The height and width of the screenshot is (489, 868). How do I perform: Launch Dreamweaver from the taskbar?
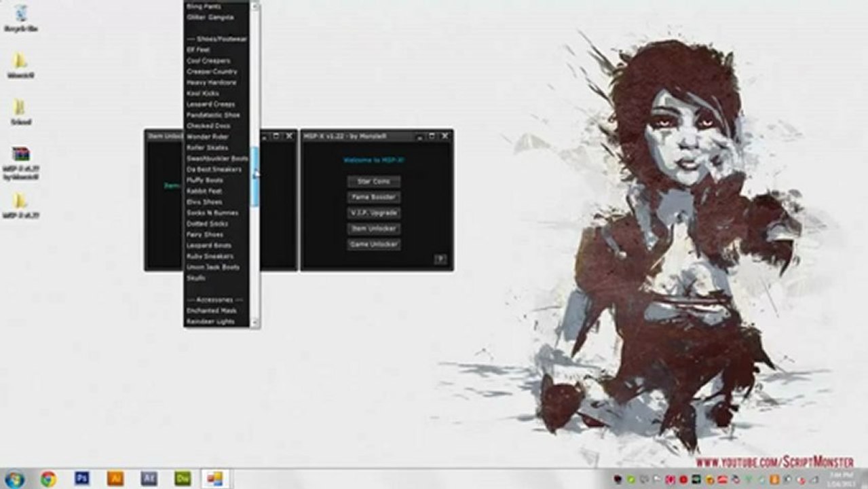pyautogui.click(x=182, y=478)
